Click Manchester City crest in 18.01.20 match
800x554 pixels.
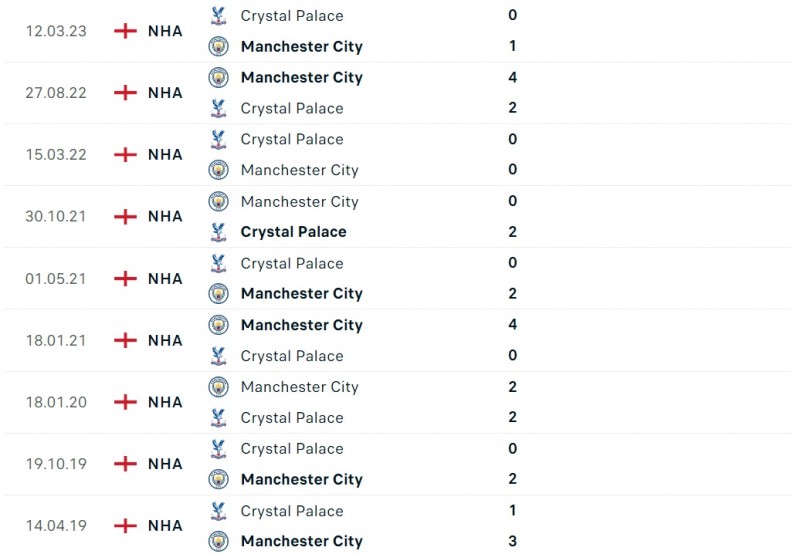[218, 386]
